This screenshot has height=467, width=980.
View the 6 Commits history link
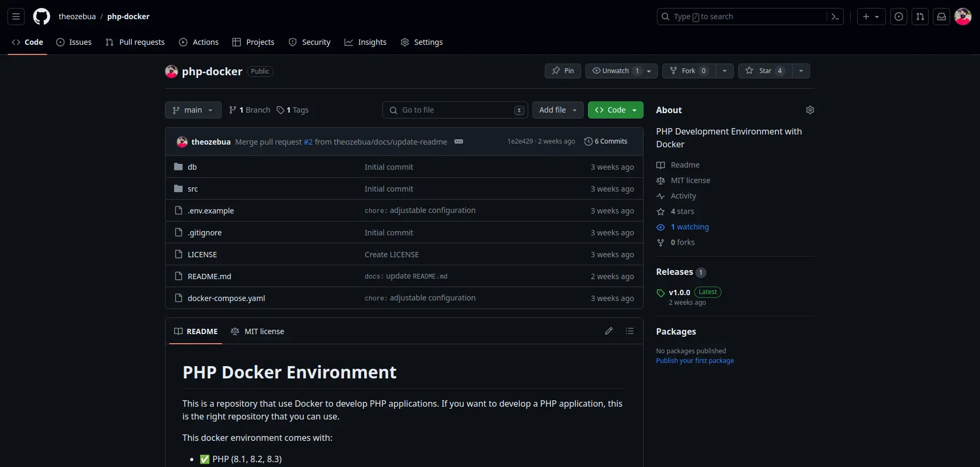(x=606, y=141)
